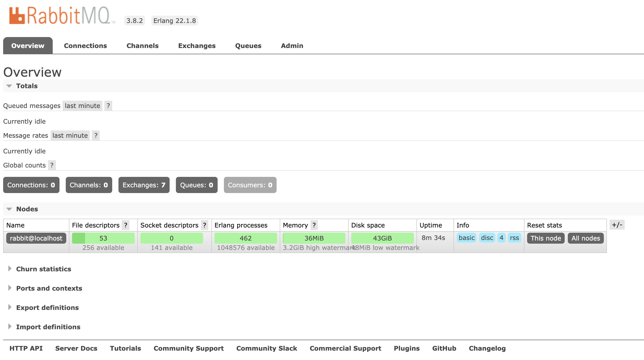Toggle node columns with +/- button

click(x=617, y=225)
